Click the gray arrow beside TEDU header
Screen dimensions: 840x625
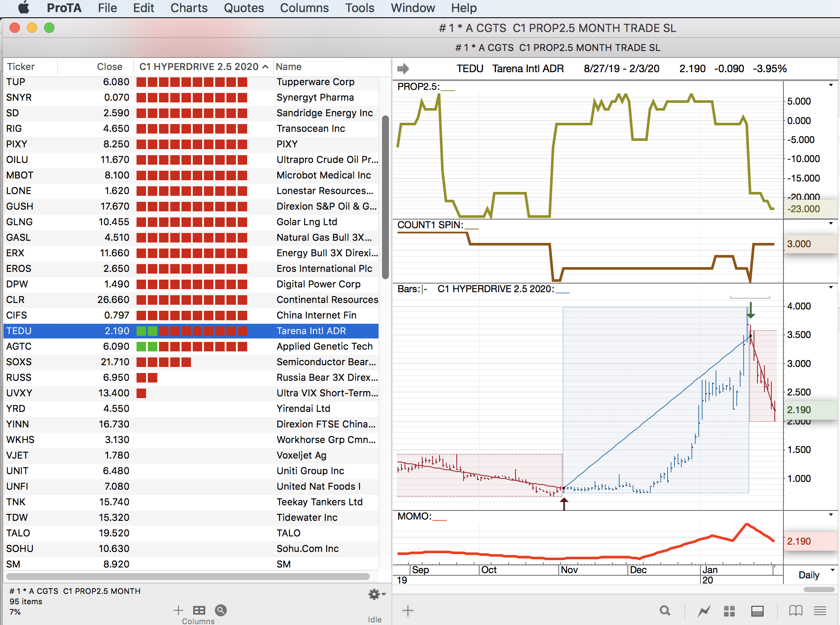(x=403, y=68)
